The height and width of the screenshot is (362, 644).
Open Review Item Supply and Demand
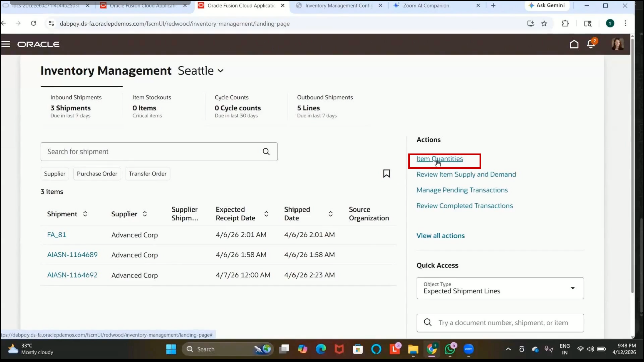(466, 174)
